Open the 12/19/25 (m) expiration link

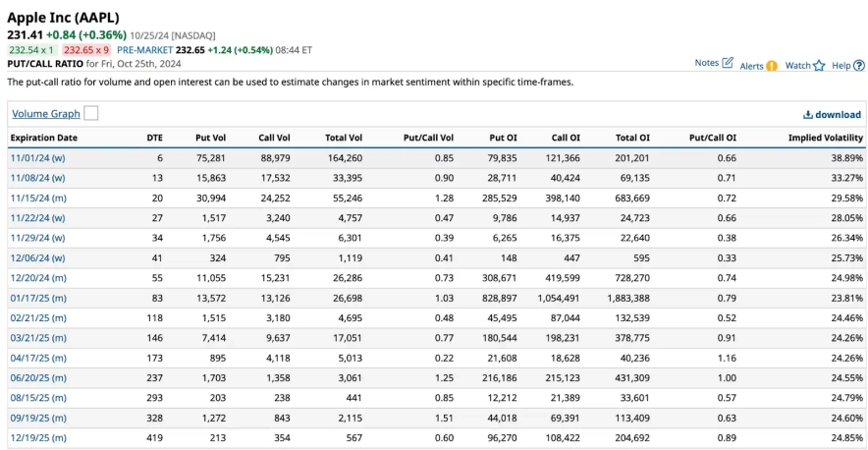tap(38, 438)
